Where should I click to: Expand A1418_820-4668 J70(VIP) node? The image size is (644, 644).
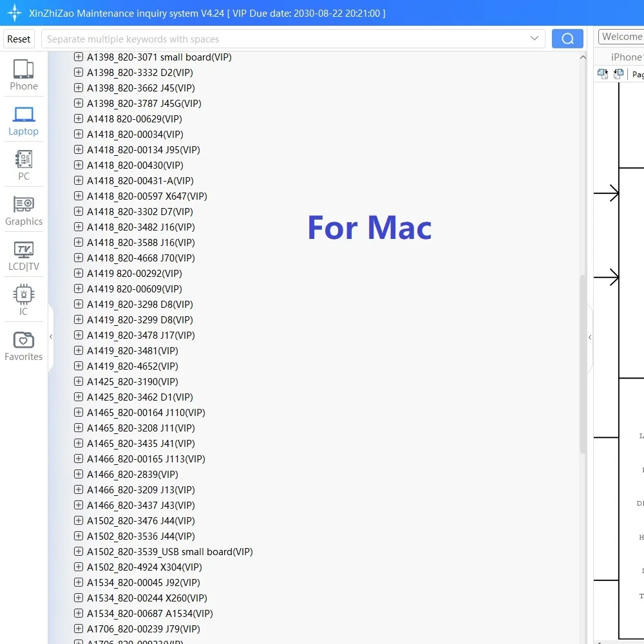point(79,258)
